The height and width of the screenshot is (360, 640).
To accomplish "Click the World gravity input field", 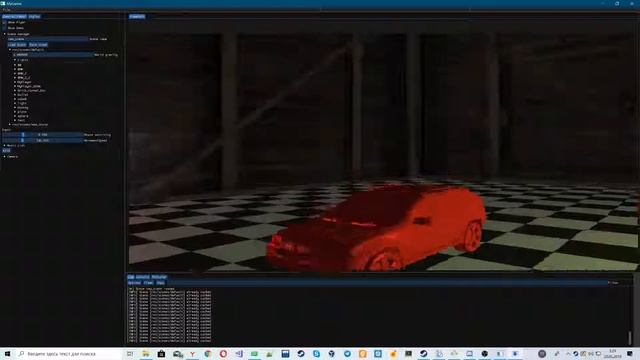I will click(x=52, y=54).
